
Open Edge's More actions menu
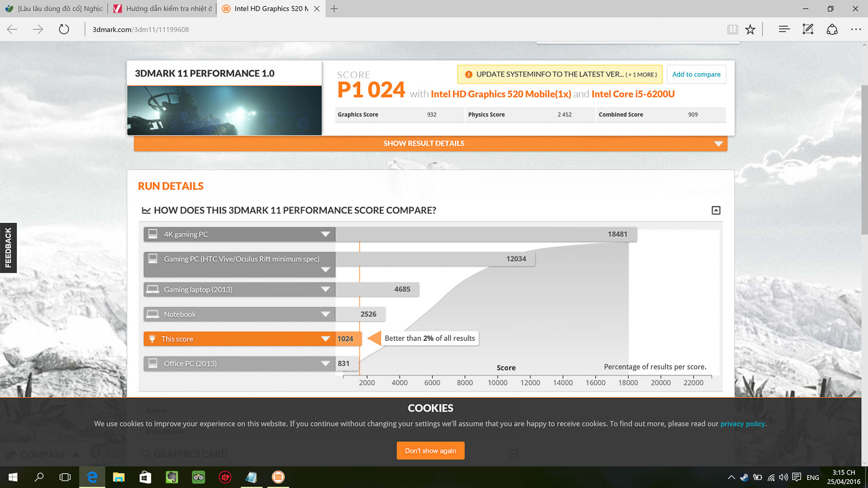[855, 29]
